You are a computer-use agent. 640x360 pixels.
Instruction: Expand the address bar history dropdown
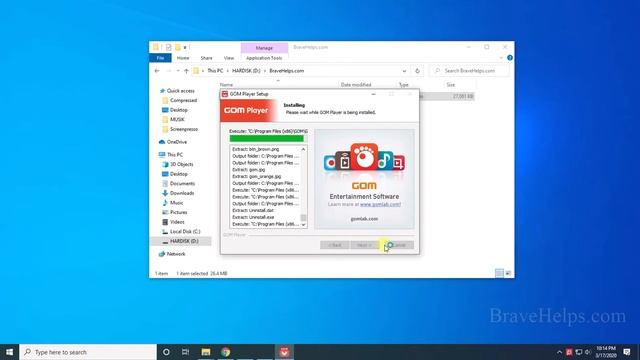pyautogui.click(x=404, y=71)
